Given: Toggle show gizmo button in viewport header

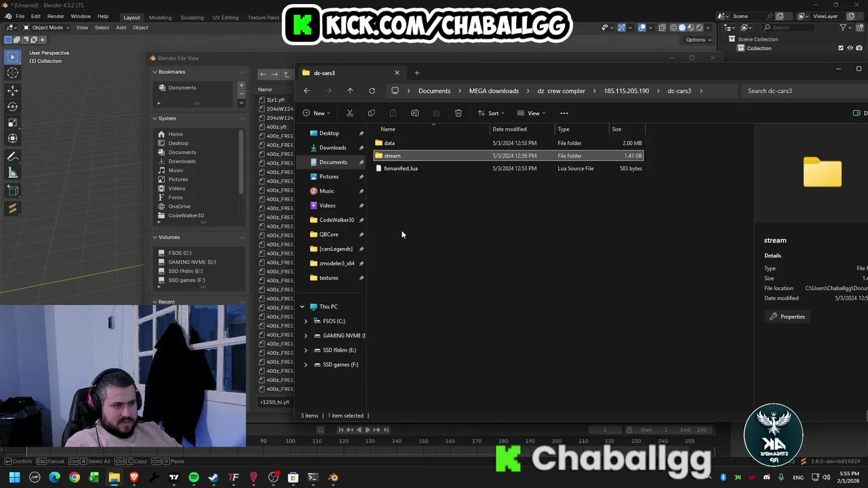Looking at the screenshot, I should 621,28.
